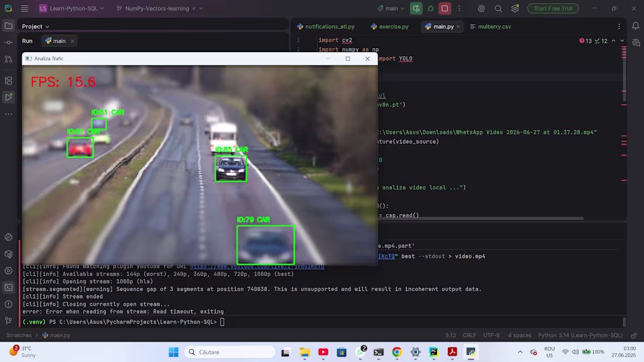Open more run actions menu
This screenshot has height=362, width=644.
(x=459, y=8)
